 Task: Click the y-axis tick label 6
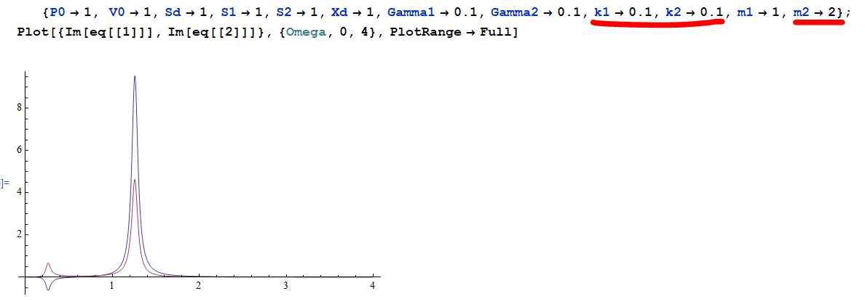[19, 150]
